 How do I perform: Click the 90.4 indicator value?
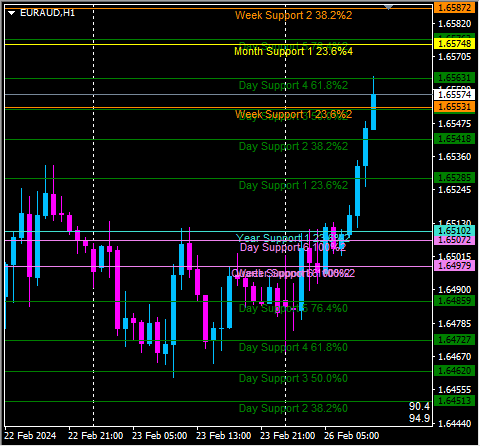420,407
